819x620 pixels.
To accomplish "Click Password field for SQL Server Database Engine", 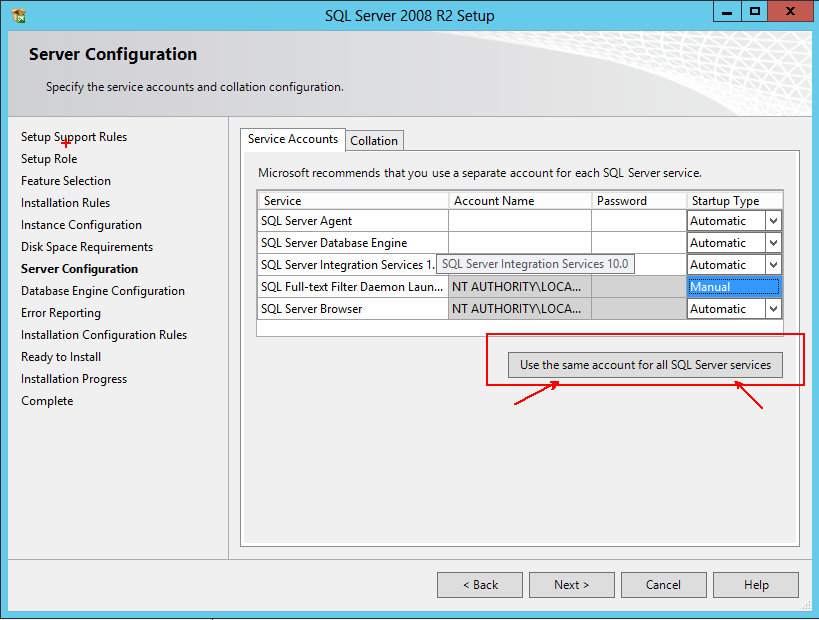I will pos(639,243).
